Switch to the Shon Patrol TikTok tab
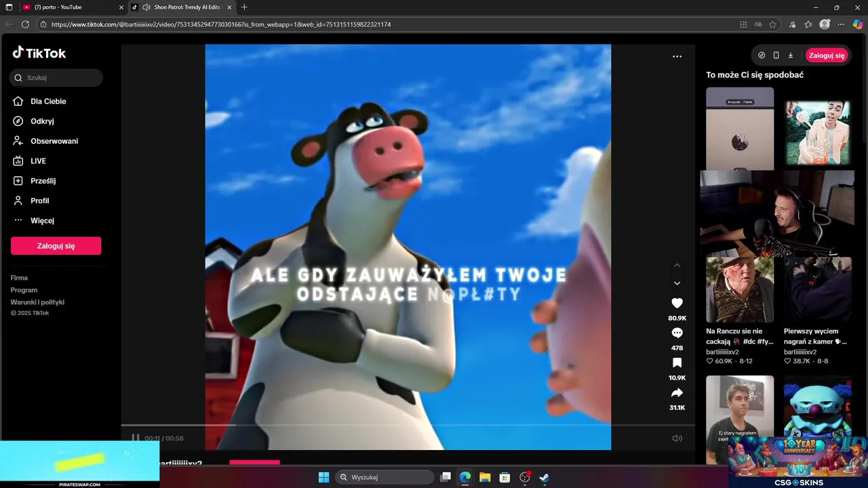 tap(183, 7)
